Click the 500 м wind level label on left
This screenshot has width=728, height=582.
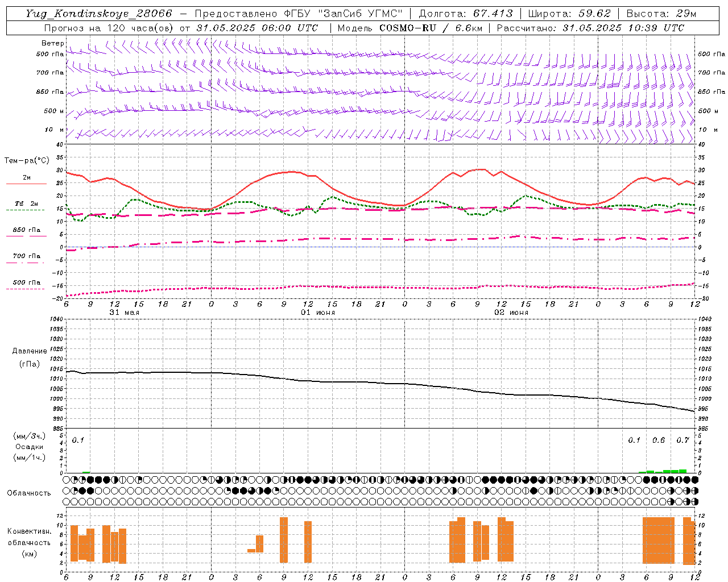54,111
